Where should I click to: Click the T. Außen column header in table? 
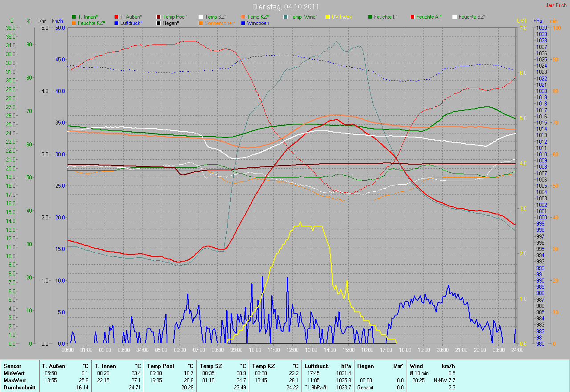point(53,366)
